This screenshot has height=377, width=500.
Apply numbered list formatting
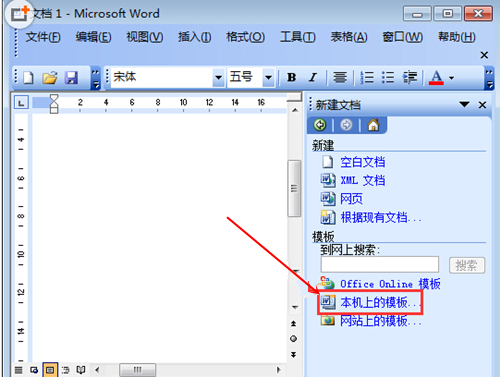[367, 77]
